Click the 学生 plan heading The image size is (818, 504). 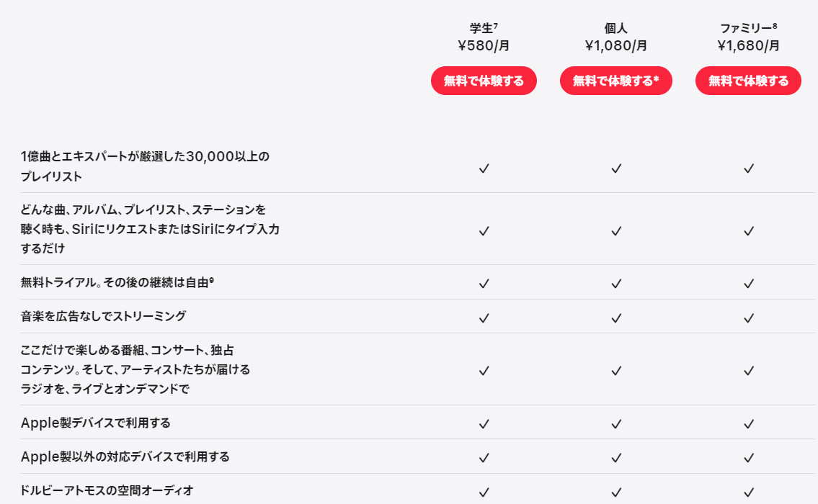[x=481, y=29]
